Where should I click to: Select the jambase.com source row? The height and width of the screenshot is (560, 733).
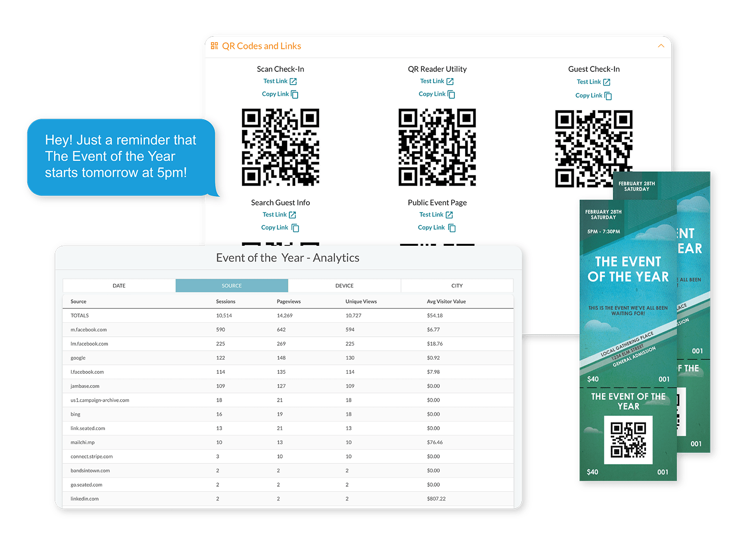[288, 386]
